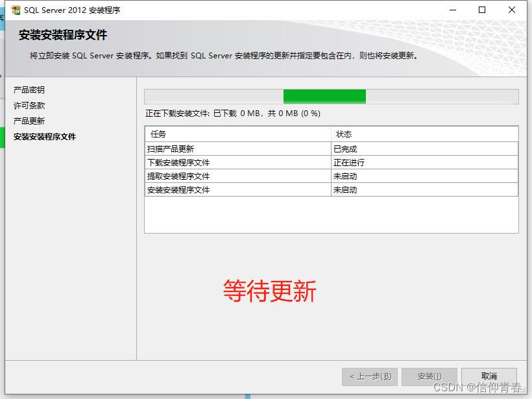Cancel setup with the 取消 button
532x399 pixels.
coord(489,376)
